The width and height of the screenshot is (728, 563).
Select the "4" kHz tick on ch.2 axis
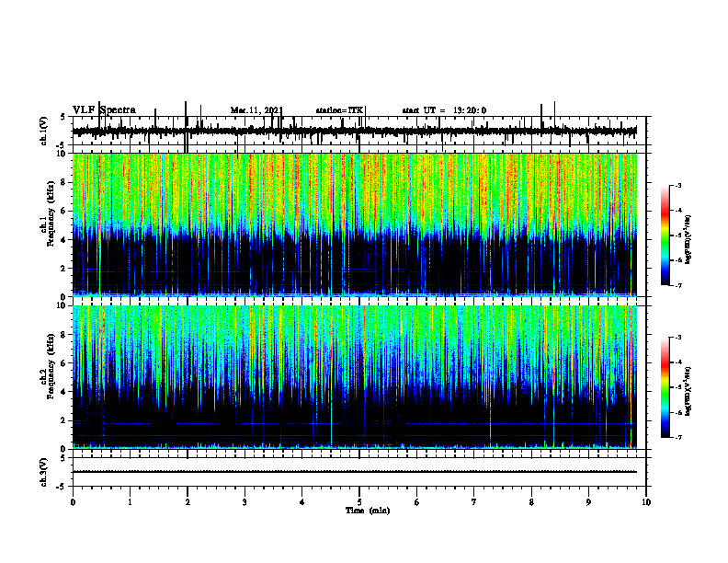(63, 392)
